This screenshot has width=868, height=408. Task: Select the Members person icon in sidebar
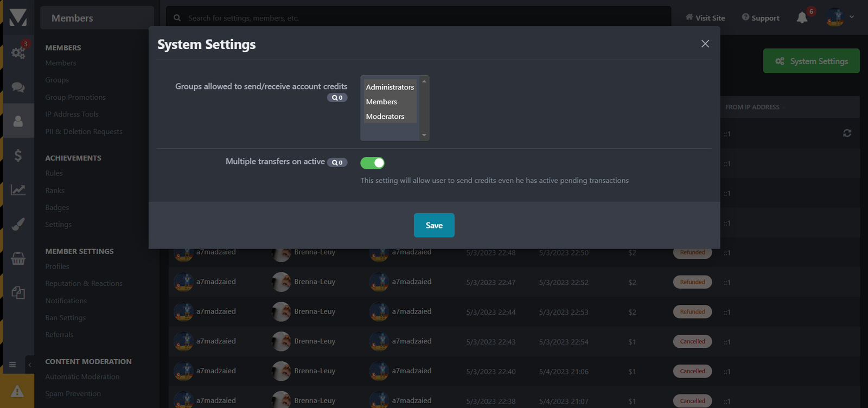pos(18,121)
